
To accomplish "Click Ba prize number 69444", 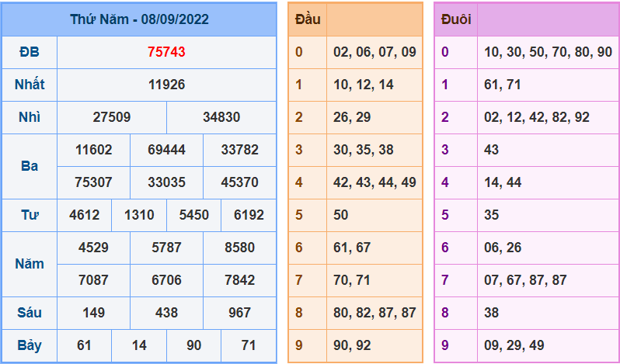I will coord(166,150).
